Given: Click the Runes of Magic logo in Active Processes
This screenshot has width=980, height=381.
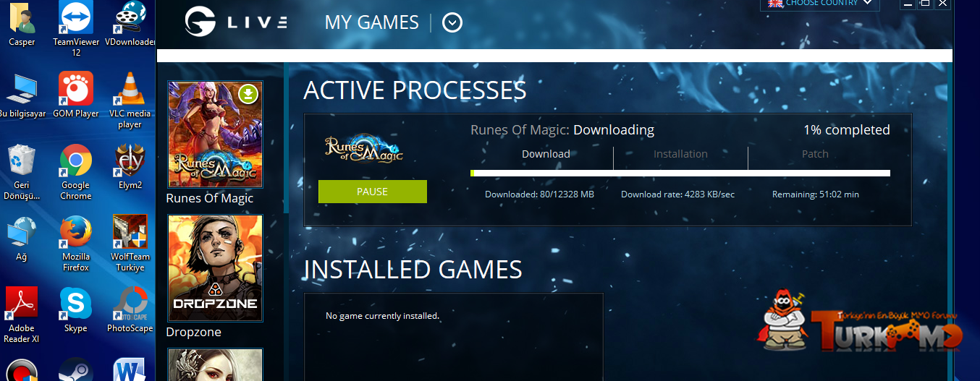Looking at the screenshot, I should (x=364, y=149).
